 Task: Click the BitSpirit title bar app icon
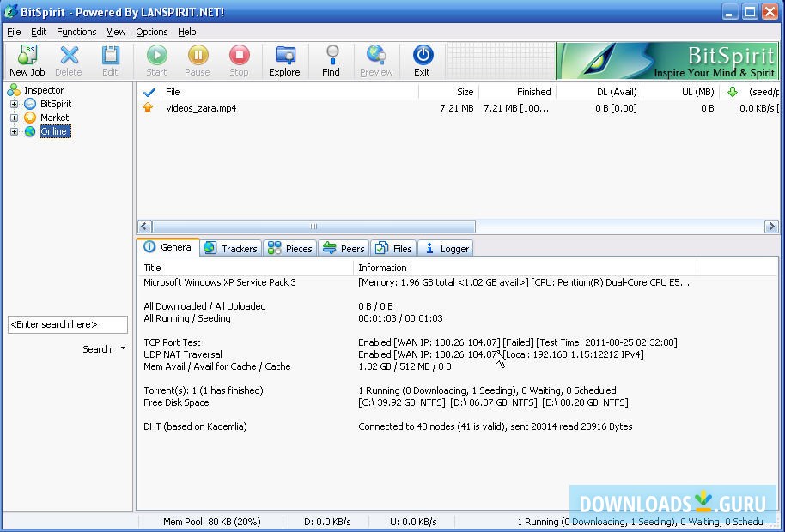(10, 11)
